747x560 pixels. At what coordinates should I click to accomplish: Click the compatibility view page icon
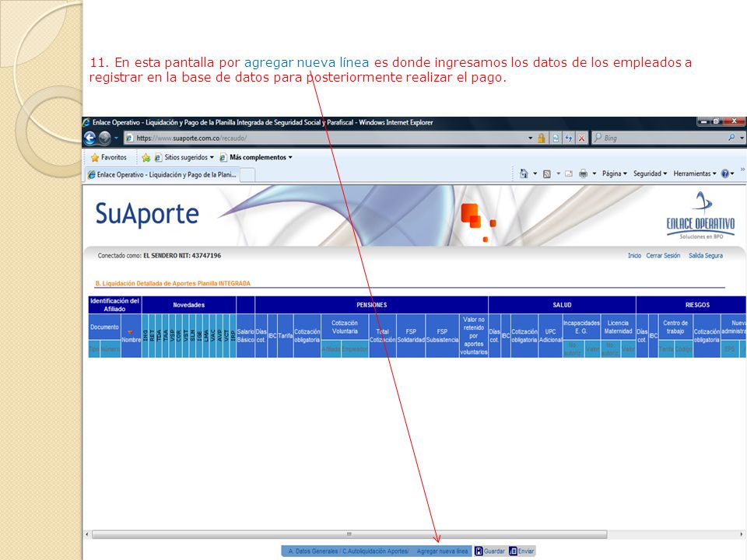556,138
